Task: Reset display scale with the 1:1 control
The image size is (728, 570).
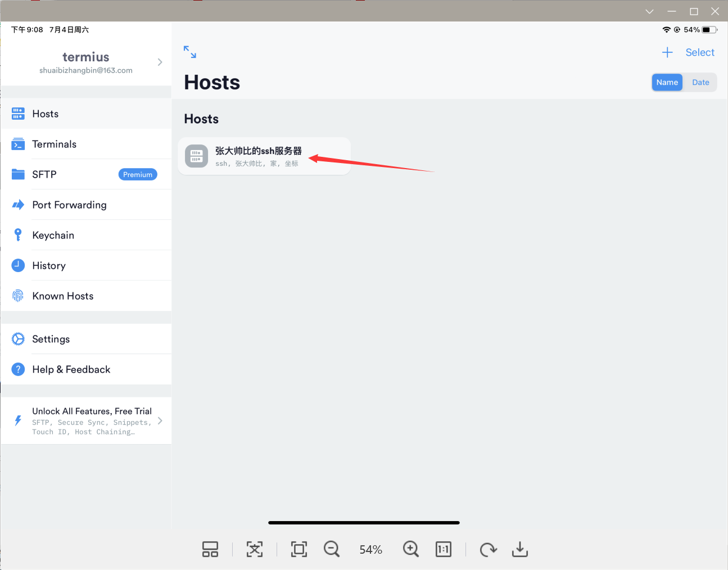Action: [444, 549]
